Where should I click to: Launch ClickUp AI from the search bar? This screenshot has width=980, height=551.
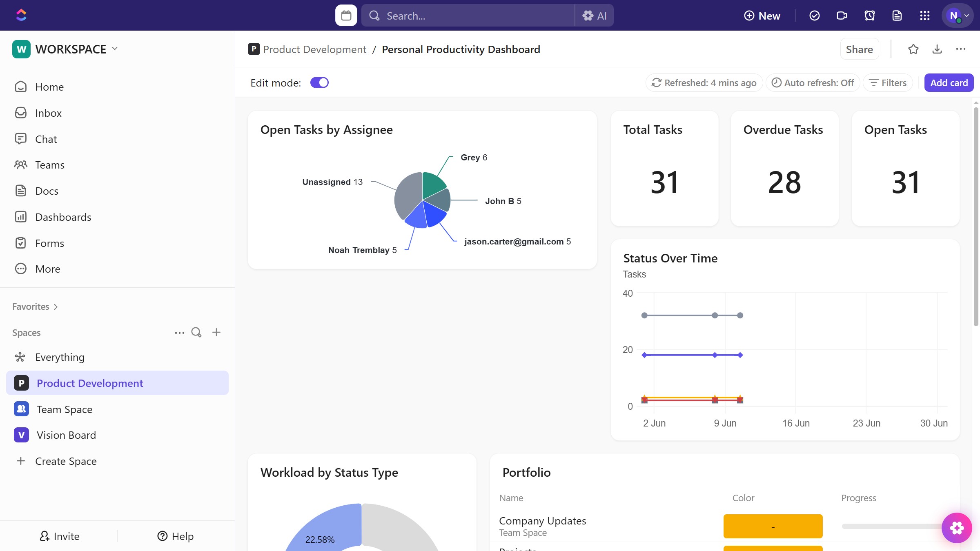pyautogui.click(x=595, y=15)
